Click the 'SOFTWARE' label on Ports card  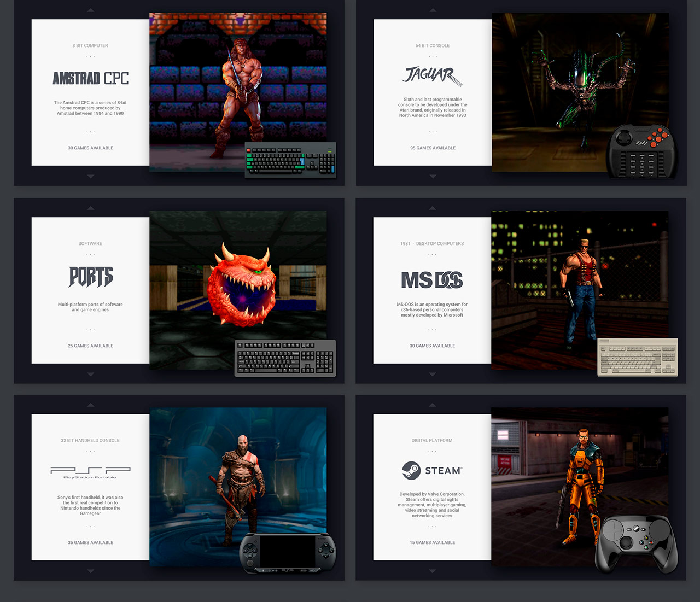point(90,244)
